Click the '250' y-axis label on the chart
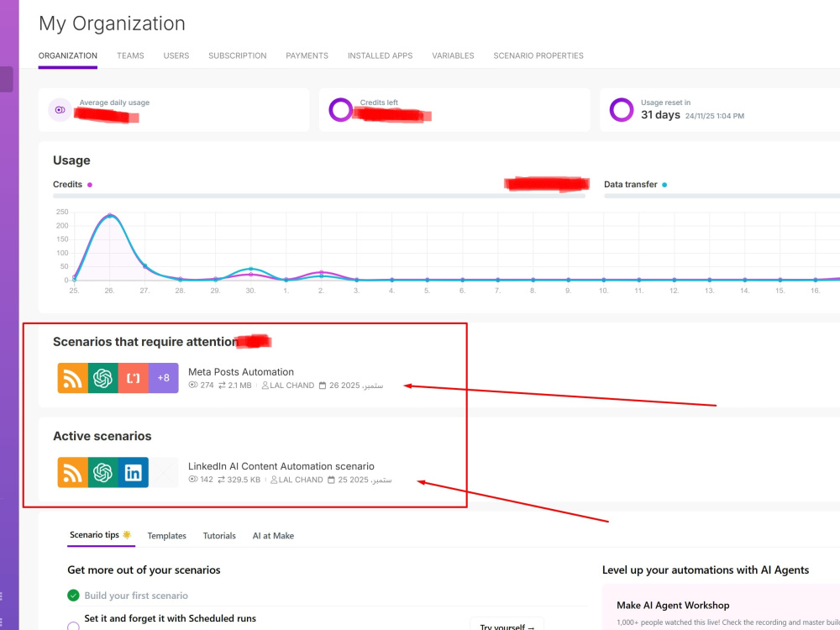Image resolution: width=840 pixels, height=630 pixels. (x=62, y=213)
